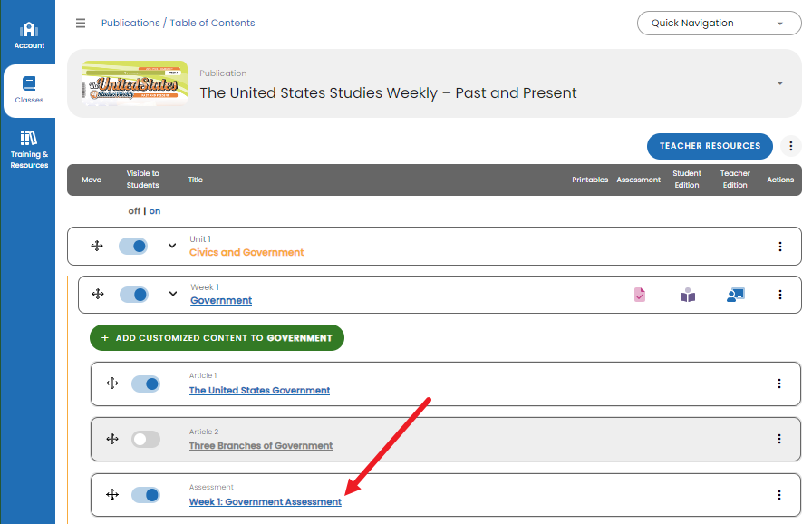The image size is (812, 524).
Task: Expand the Publication selector arrow
Action: [780, 83]
